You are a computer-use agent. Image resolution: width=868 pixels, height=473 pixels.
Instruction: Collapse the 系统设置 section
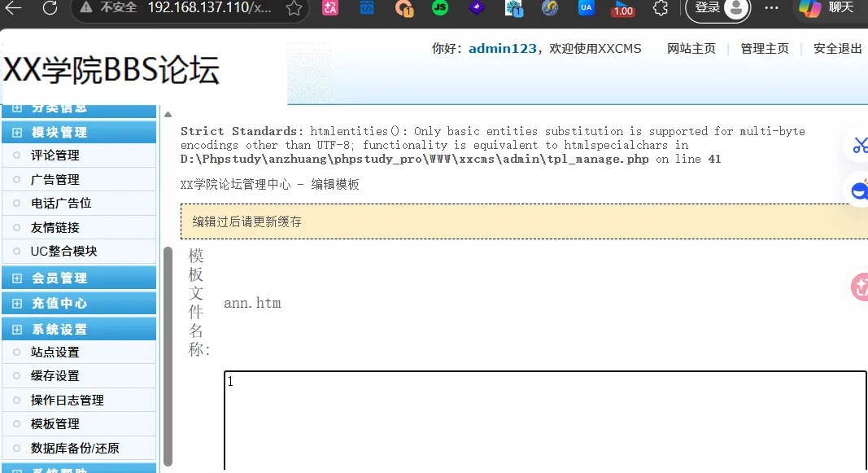click(79, 329)
